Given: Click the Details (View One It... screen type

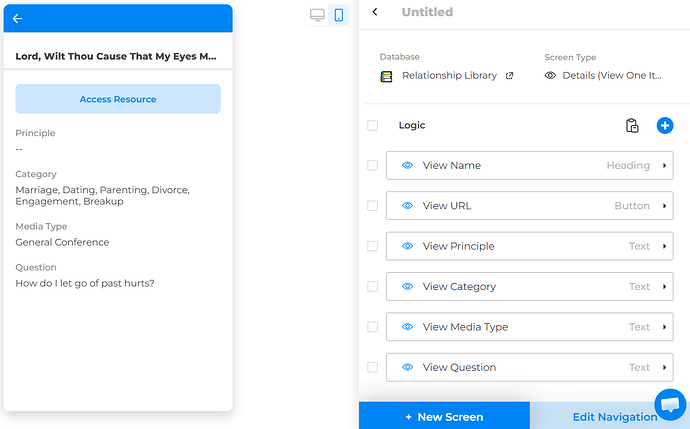Looking at the screenshot, I should pyautogui.click(x=612, y=76).
